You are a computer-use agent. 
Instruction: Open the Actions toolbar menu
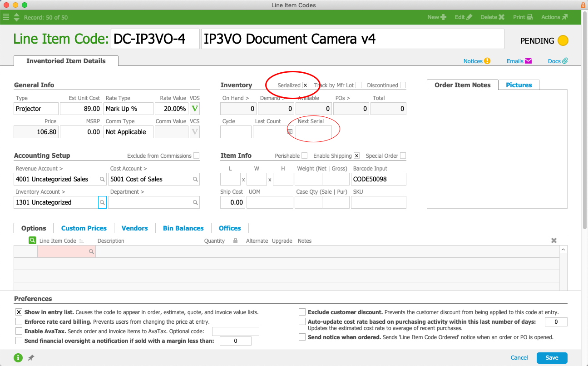click(x=554, y=17)
